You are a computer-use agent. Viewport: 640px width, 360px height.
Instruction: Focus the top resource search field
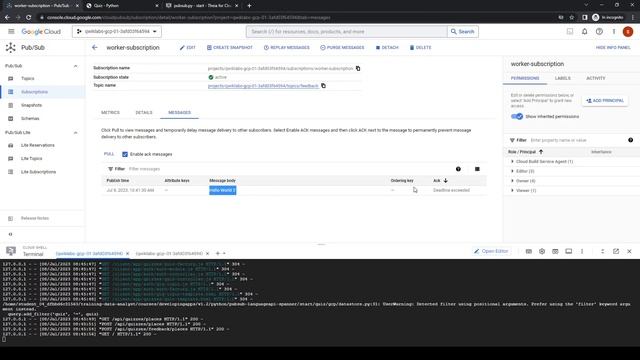click(347, 31)
